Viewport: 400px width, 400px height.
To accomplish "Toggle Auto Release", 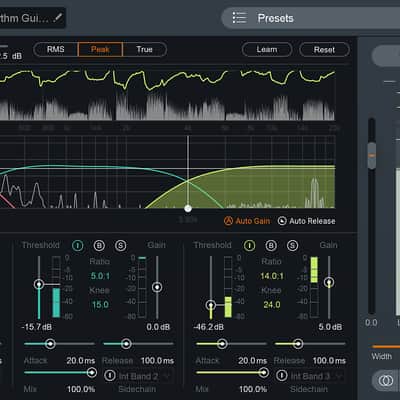I will coord(307,221).
